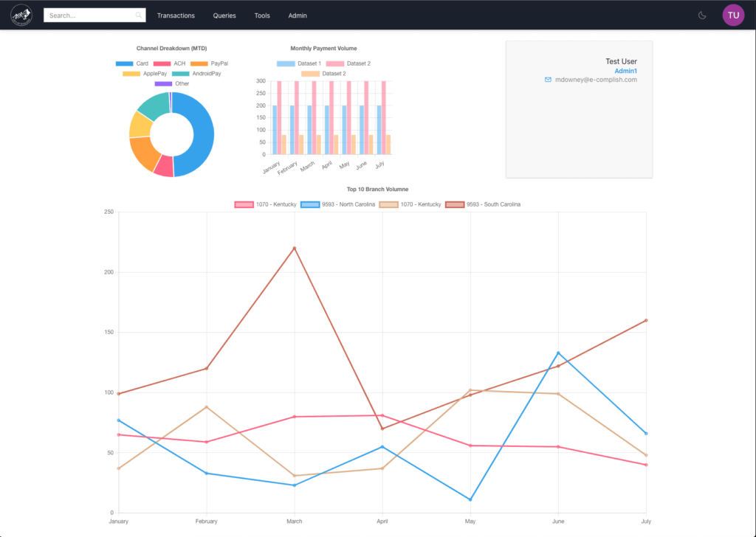Open the Admin menu
The width and height of the screenshot is (756, 537).
pos(297,15)
